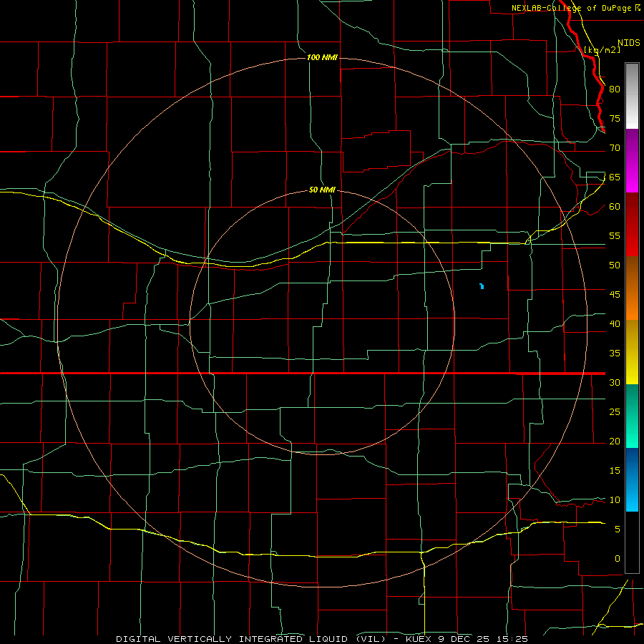The width and height of the screenshot is (644, 644).
Task: Click the 55 value on the scale
Action: (615, 235)
